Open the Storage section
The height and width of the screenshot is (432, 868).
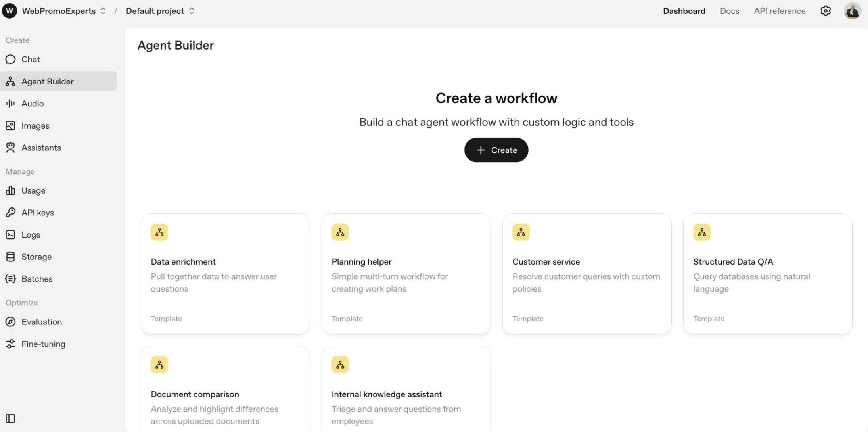click(36, 257)
